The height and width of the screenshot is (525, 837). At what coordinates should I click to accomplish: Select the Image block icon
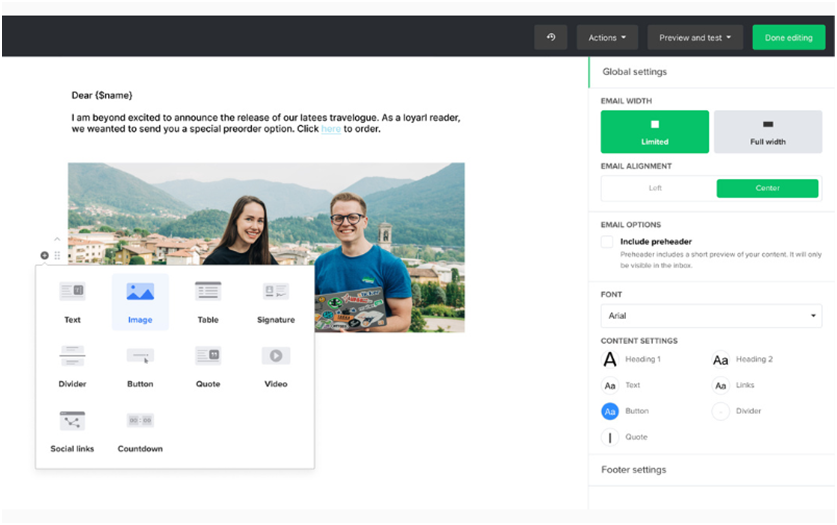tap(140, 301)
